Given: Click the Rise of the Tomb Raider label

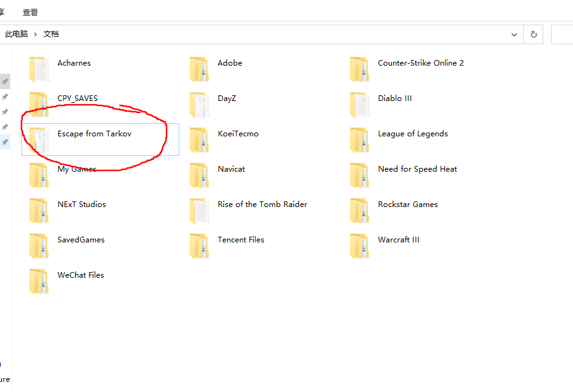Looking at the screenshot, I should tap(263, 205).
